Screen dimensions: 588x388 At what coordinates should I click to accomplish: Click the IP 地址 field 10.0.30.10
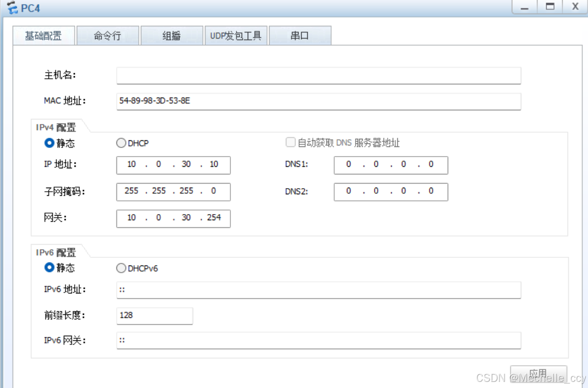(173, 165)
